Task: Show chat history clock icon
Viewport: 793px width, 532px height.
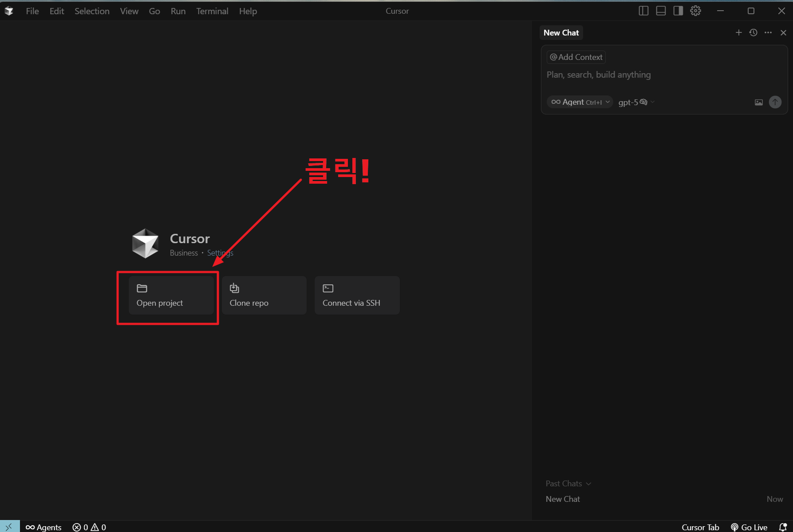Action: 753,32
